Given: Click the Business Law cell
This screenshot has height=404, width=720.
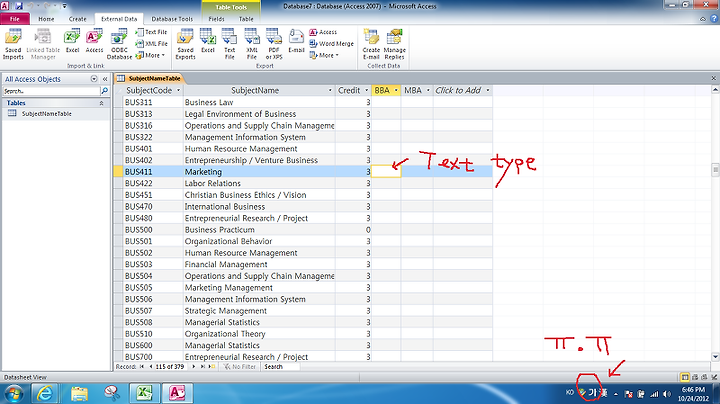Looking at the screenshot, I should click(x=259, y=102).
